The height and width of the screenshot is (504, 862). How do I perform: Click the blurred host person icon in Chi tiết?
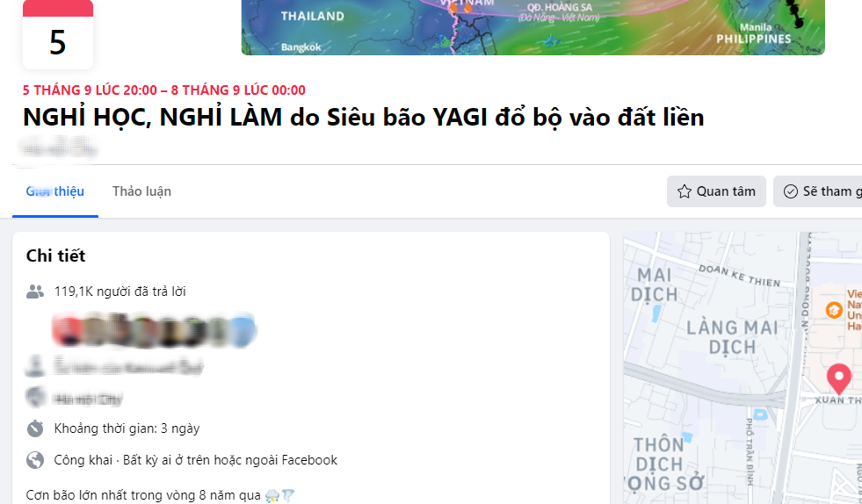click(x=35, y=366)
